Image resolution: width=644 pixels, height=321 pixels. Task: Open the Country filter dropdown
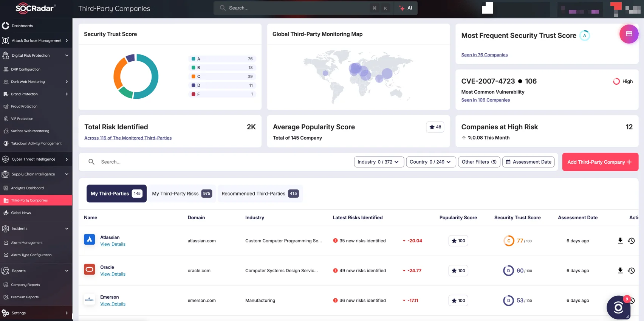pos(431,162)
